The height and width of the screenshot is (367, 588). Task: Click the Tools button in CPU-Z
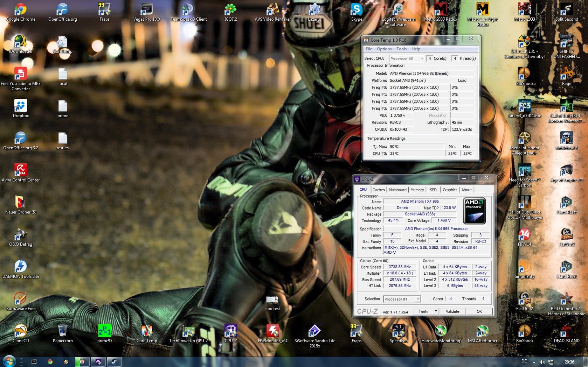(x=423, y=311)
